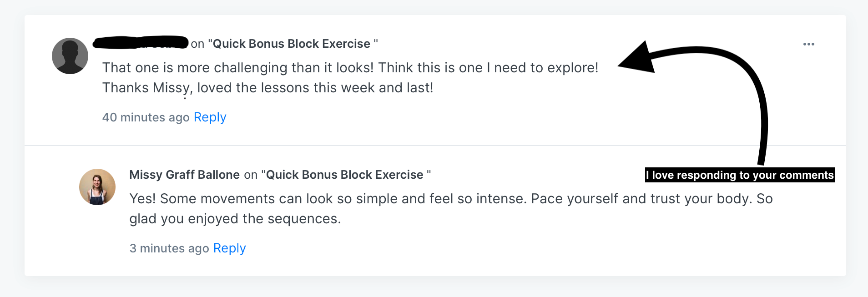The image size is (868, 297).
Task: Click the "I love responding to your comments" label
Action: [740, 175]
